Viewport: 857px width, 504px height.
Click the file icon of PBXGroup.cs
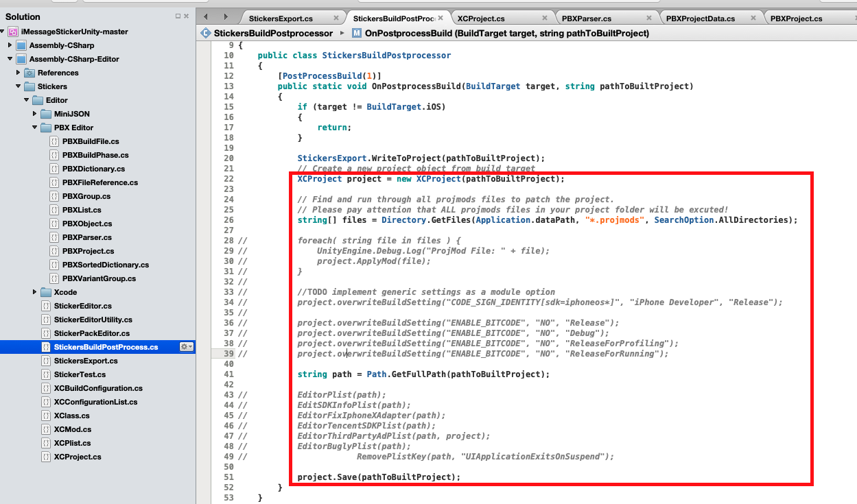[x=54, y=196]
